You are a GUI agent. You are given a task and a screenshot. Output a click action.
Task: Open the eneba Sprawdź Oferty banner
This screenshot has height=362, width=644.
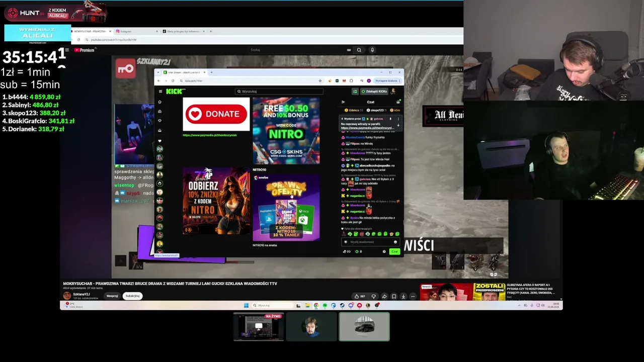pyautogui.click(x=286, y=208)
